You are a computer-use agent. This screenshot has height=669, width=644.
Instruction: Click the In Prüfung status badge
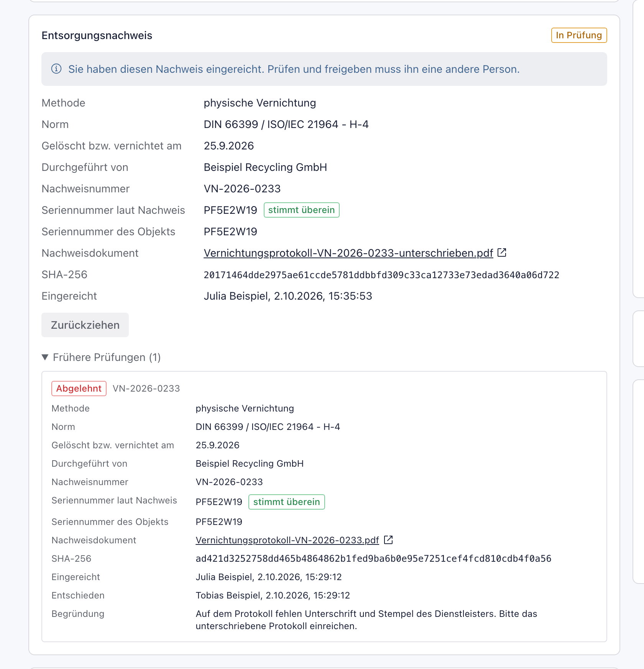[x=579, y=35]
